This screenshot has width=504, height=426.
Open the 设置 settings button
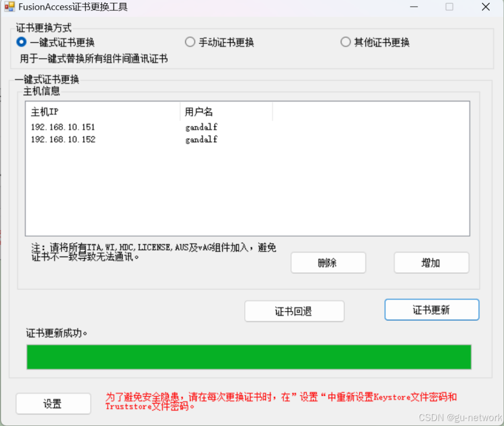[x=53, y=403]
